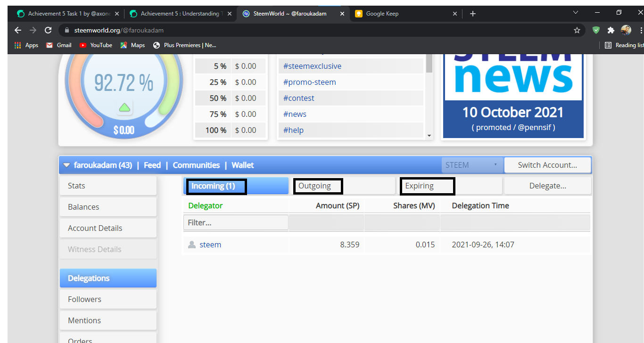Open the YouTube bookmark
The height and width of the screenshot is (343, 644).
pos(96,45)
